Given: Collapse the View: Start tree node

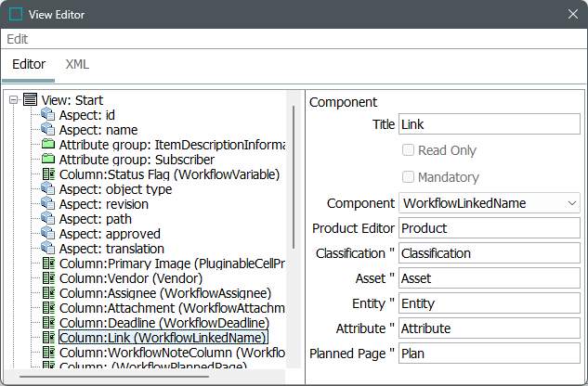Looking at the screenshot, I should pyautogui.click(x=12, y=100).
